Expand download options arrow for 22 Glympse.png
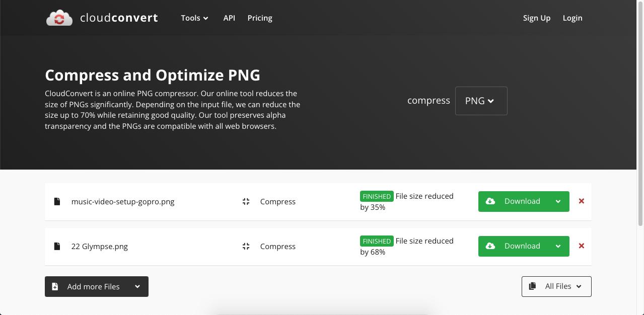The image size is (644, 315). click(558, 246)
